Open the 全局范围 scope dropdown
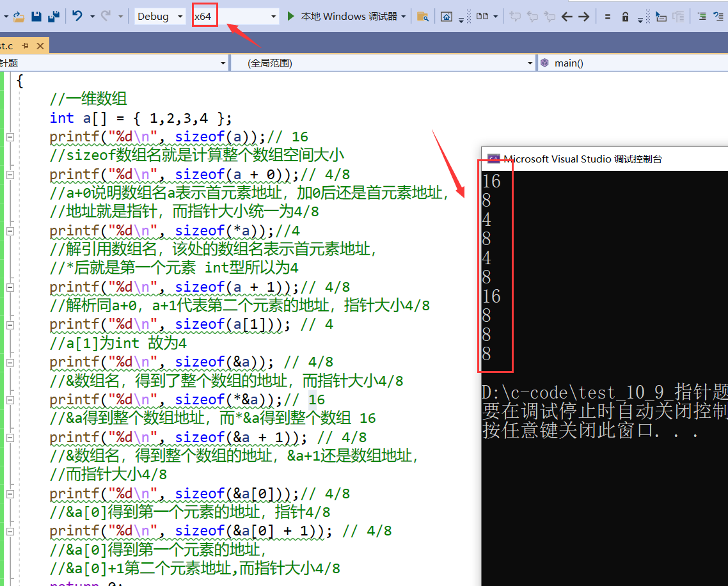 point(383,63)
